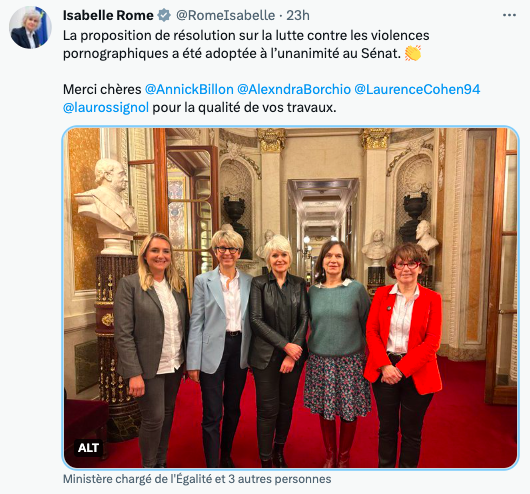The width and height of the screenshot is (530, 494).
Task: Click the Isabelle Rome display name
Action: [108, 16]
